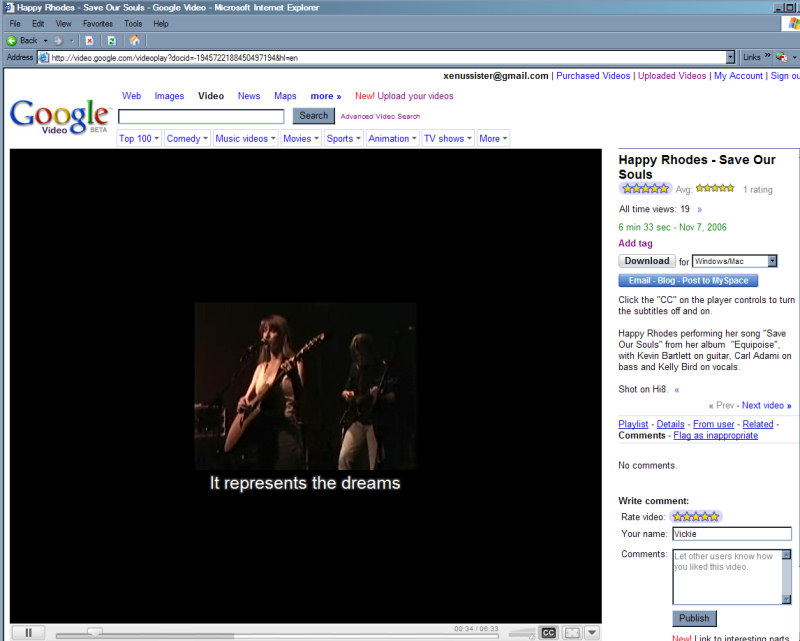Publish the comment with the Publish button
The height and width of the screenshot is (641, 800).
694,618
